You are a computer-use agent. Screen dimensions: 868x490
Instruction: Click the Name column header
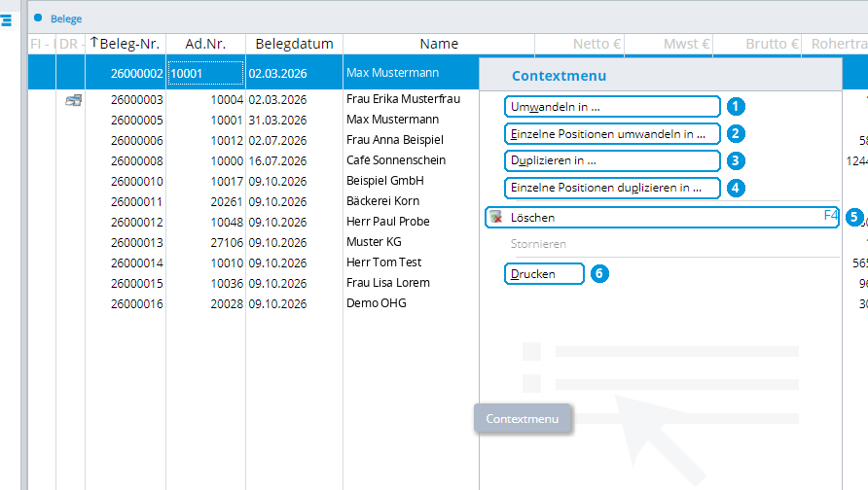[439, 44]
